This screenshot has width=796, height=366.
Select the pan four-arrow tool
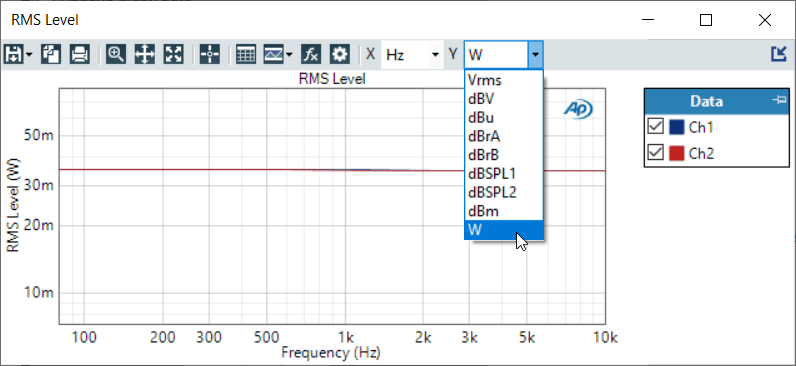click(x=144, y=54)
